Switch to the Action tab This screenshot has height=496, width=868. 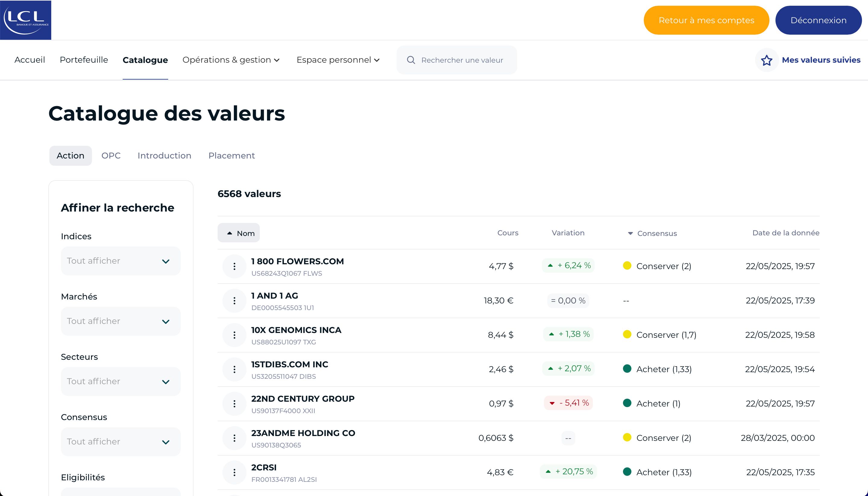(71, 156)
